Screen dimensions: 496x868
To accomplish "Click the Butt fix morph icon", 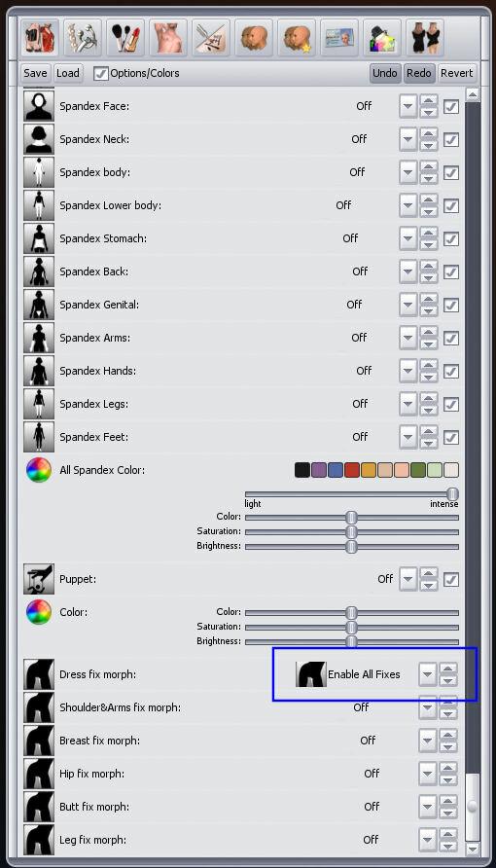I will pyautogui.click(x=39, y=807).
